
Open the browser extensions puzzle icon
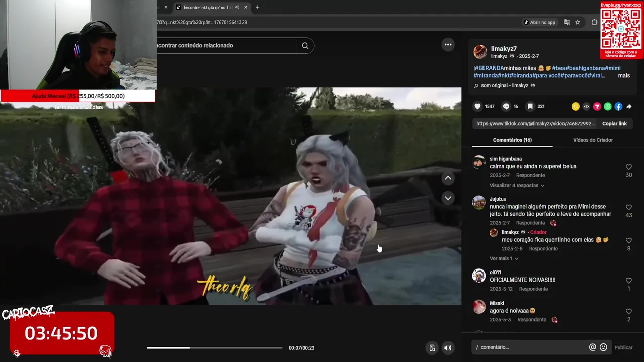coord(594,22)
